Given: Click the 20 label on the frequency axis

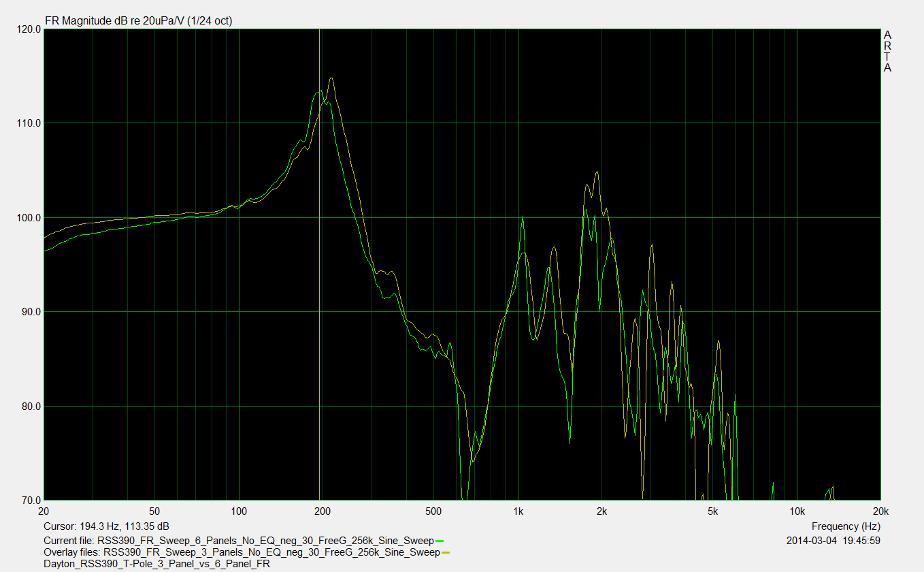Looking at the screenshot, I should pyautogui.click(x=44, y=511).
